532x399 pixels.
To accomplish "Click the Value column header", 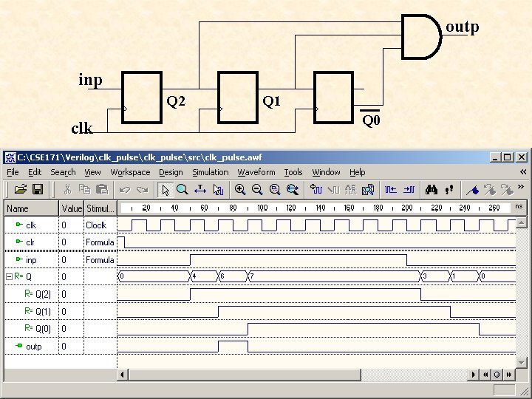I will pos(72,208).
